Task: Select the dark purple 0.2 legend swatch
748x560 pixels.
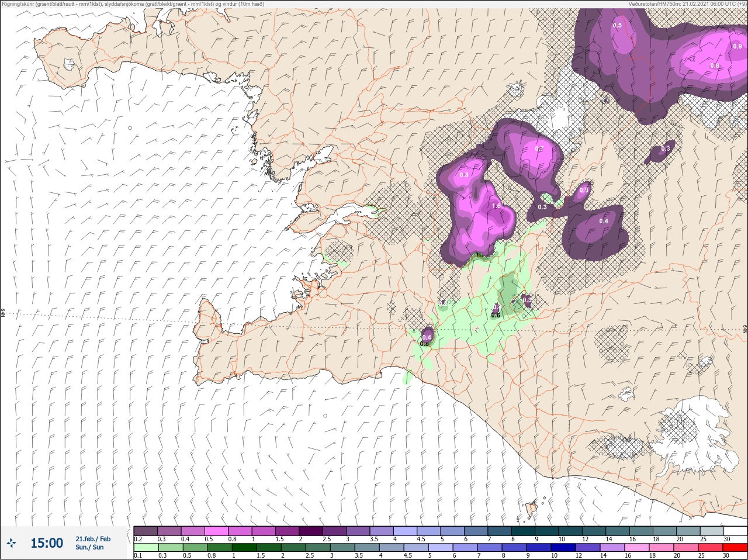Action: pos(146,531)
